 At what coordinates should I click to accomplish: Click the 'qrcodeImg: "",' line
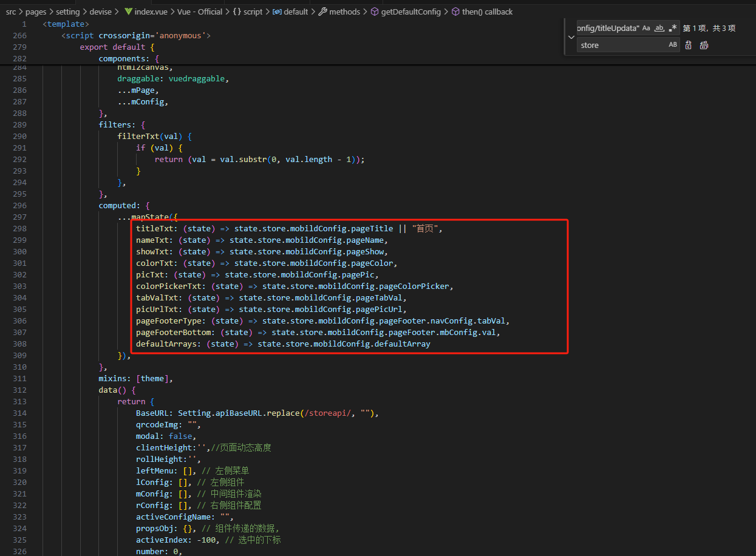(x=168, y=424)
